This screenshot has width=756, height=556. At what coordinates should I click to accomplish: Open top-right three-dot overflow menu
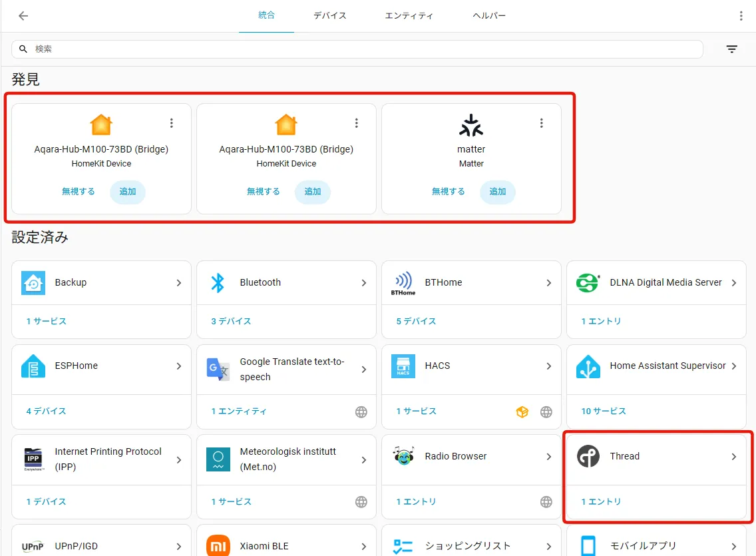point(741,16)
